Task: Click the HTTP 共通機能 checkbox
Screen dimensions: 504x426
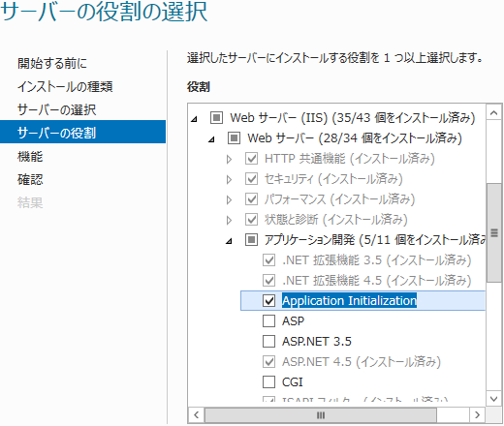Action: tap(251, 159)
